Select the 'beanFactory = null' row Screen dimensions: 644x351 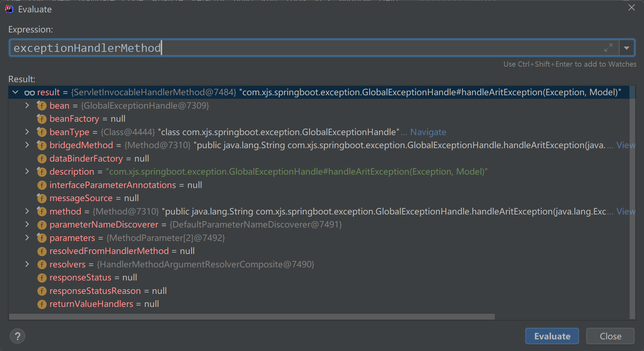(319, 119)
